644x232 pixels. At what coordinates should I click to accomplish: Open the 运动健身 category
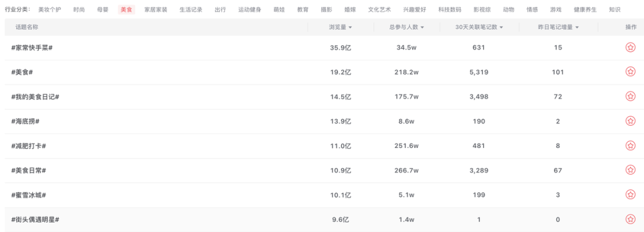pyautogui.click(x=250, y=10)
